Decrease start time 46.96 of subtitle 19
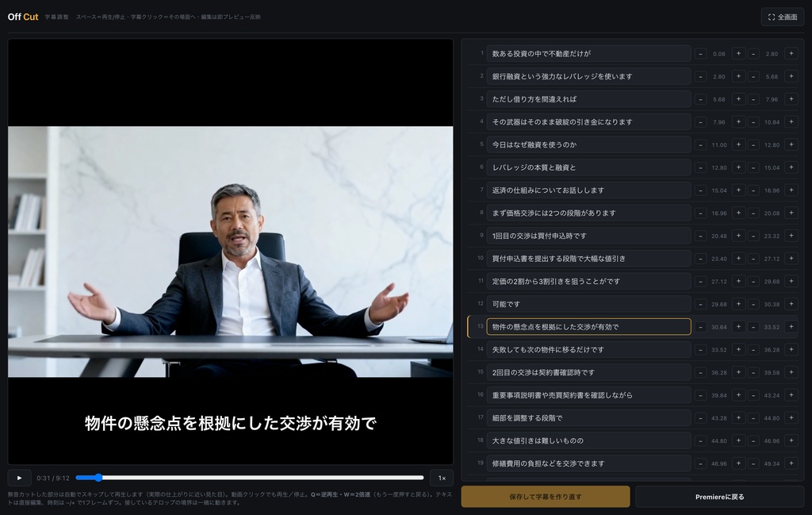The width and height of the screenshot is (812, 515). [x=701, y=463]
